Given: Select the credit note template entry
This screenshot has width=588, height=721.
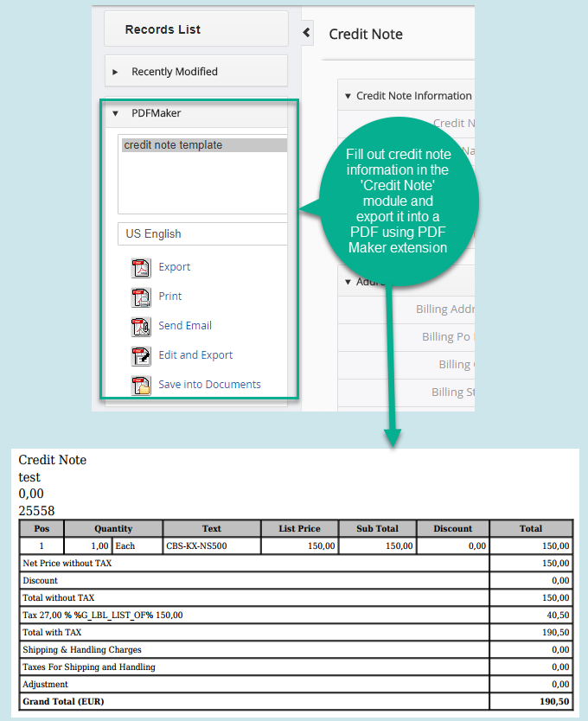Looking at the screenshot, I should tap(204, 145).
